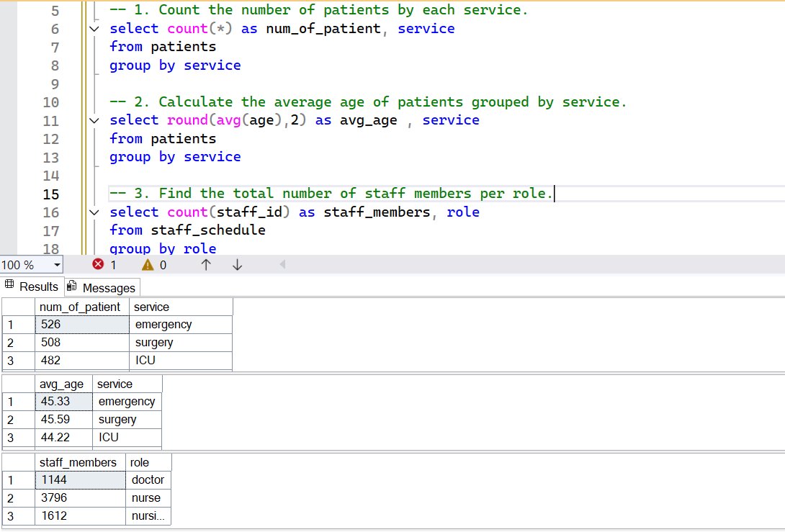
Task: Select surgery cell in avg_age grid
Action: (127, 420)
